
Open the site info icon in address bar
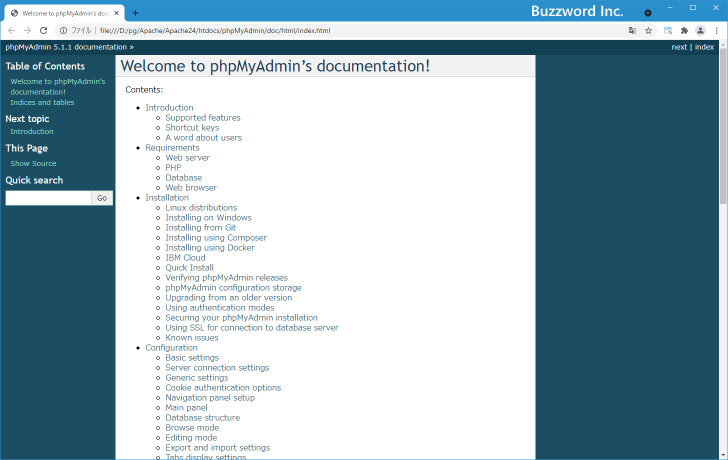point(63,31)
